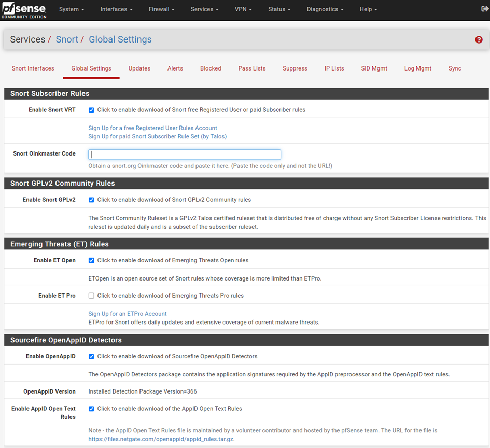The image size is (490, 448).
Task: Open the Suppress tab
Action: 295,68
